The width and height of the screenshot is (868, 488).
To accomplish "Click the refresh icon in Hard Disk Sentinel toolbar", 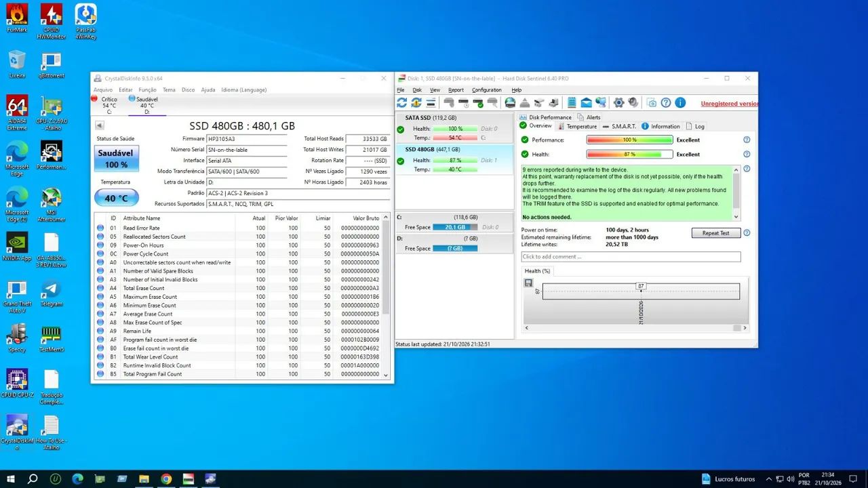I will [401, 102].
